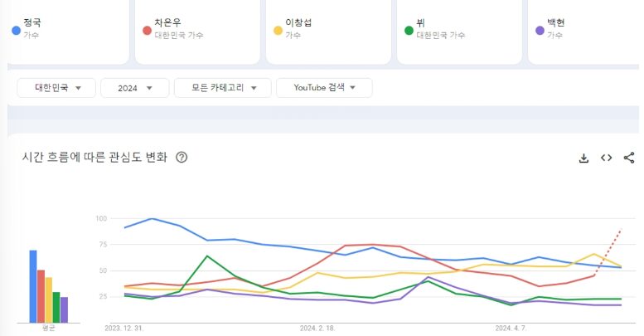Share the interest over time chart
Viewport: 644px width, 336px height.
pyautogui.click(x=629, y=158)
